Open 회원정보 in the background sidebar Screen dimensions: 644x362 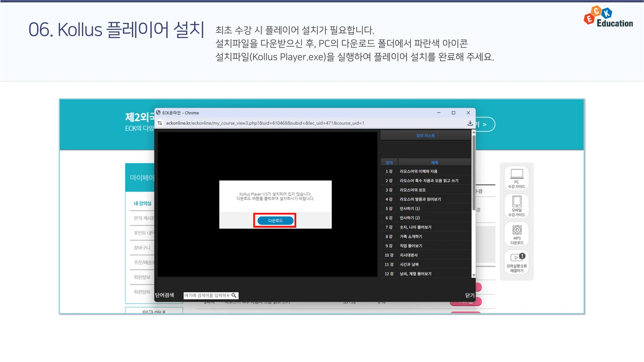142,277
